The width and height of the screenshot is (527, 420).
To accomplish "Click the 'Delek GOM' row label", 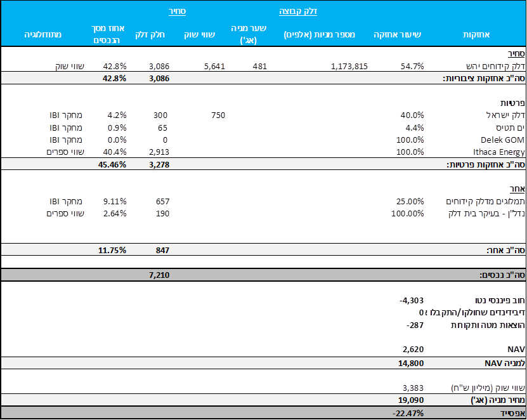I will coord(502,140).
